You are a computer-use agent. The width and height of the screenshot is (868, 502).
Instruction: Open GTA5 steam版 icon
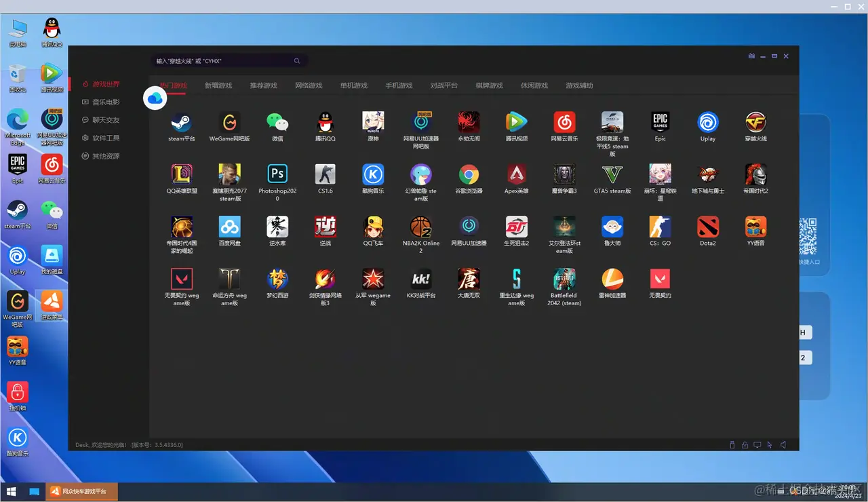[x=612, y=174]
